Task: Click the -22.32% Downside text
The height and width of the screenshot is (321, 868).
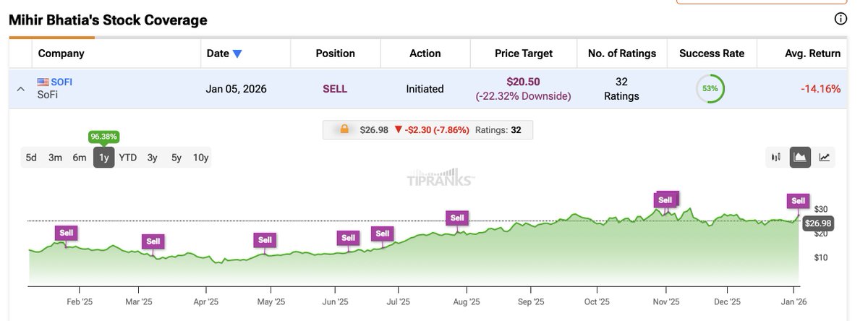Action: pyautogui.click(x=524, y=96)
